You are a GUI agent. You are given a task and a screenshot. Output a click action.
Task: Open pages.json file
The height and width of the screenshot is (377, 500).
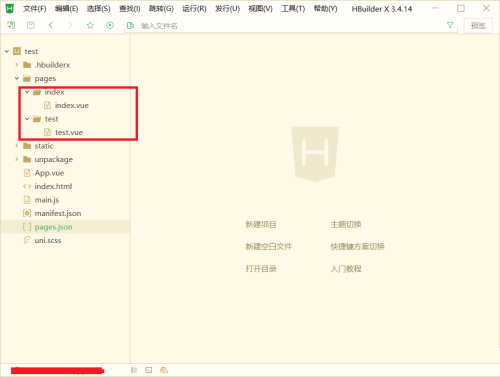pos(54,227)
